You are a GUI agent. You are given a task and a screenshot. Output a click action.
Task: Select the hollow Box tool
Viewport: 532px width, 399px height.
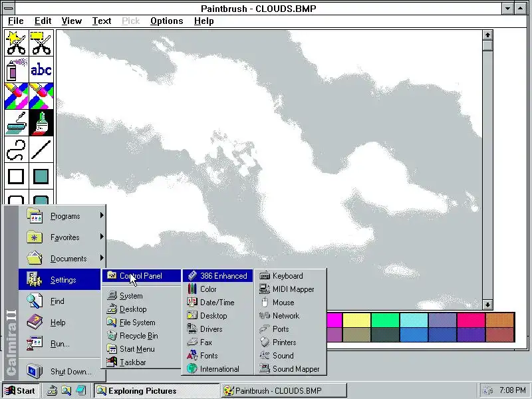tap(16, 176)
